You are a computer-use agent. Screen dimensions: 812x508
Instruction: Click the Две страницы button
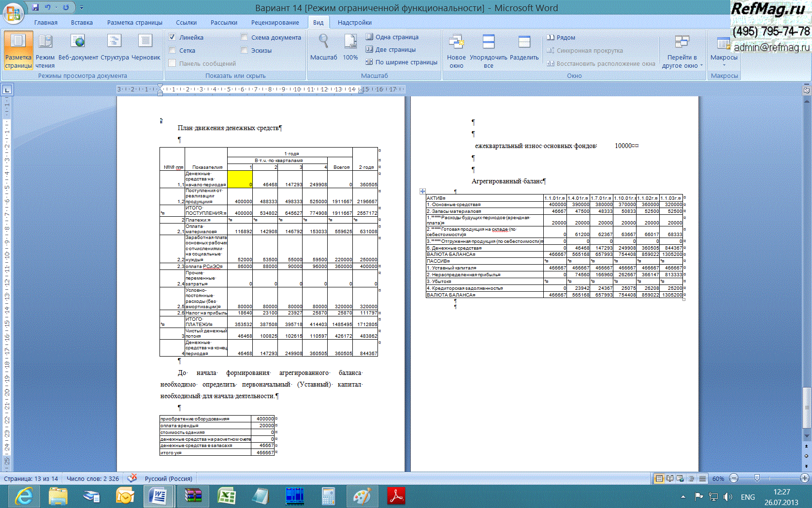coord(391,49)
